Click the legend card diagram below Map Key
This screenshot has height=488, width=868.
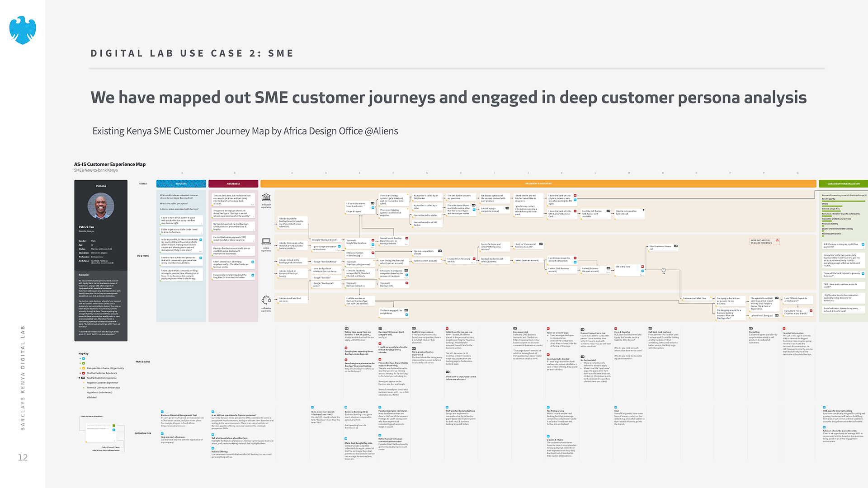100,432
